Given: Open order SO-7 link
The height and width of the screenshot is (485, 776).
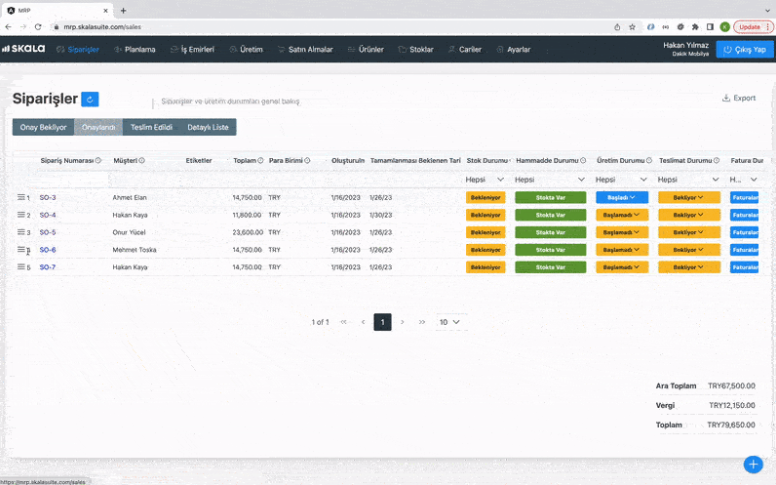Looking at the screenshot, I should (48, 267).
